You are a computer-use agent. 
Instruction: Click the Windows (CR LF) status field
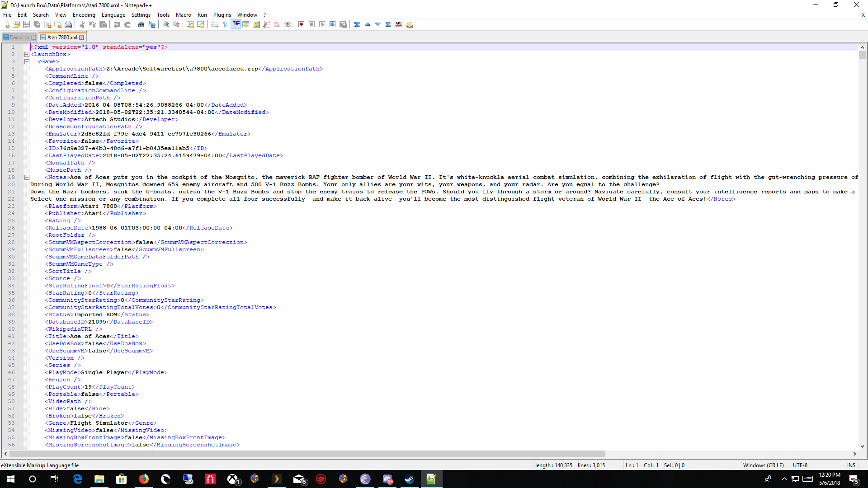[763, 465]
